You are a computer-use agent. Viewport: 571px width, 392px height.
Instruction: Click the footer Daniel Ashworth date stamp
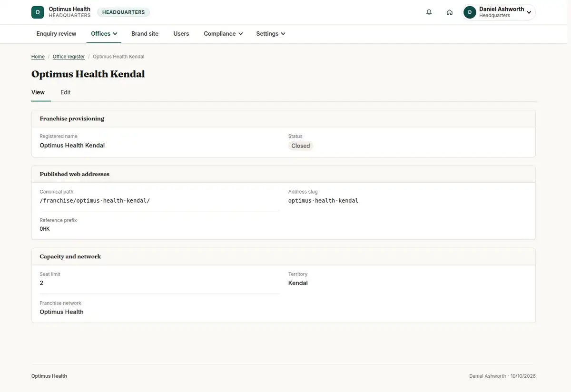tap(502, 376)
